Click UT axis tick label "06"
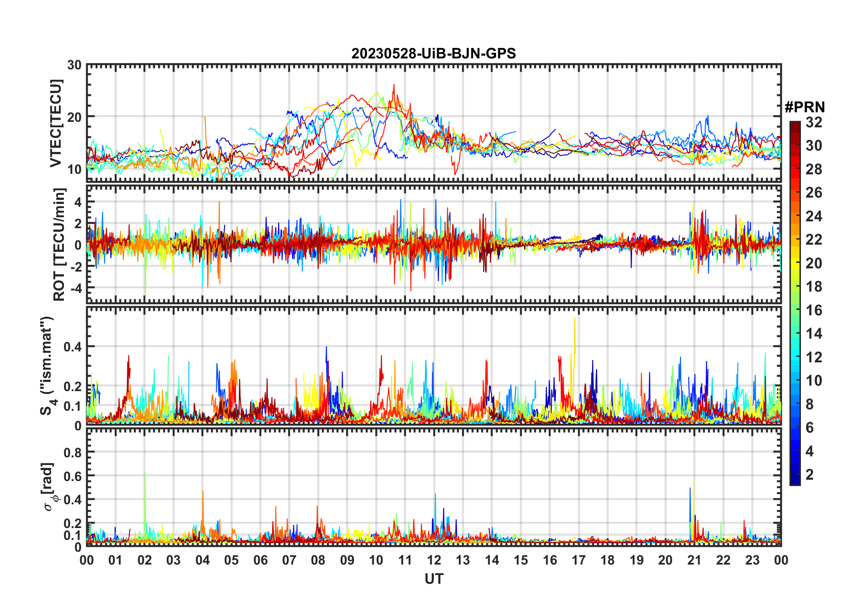Viewport: 868px width, 607px height. point(261,560)
